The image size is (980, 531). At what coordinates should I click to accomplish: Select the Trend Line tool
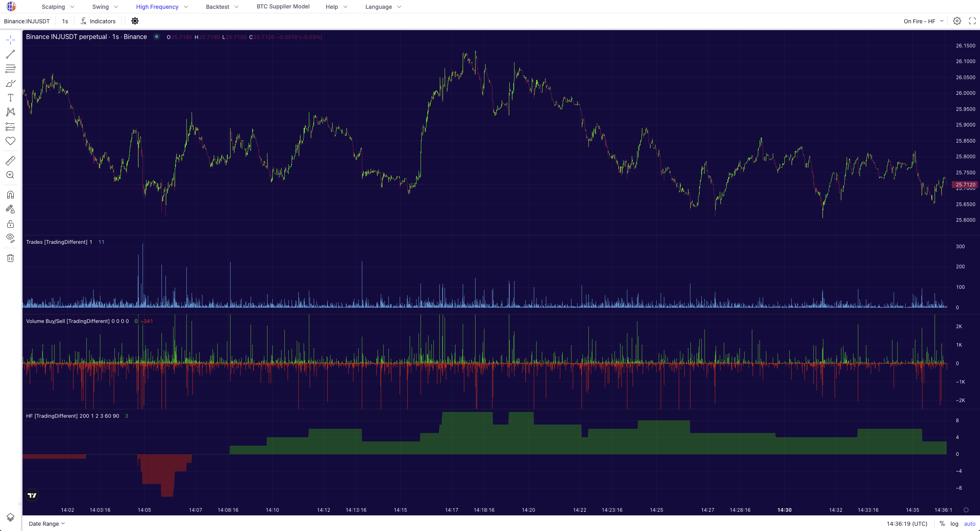coord(10,54)
